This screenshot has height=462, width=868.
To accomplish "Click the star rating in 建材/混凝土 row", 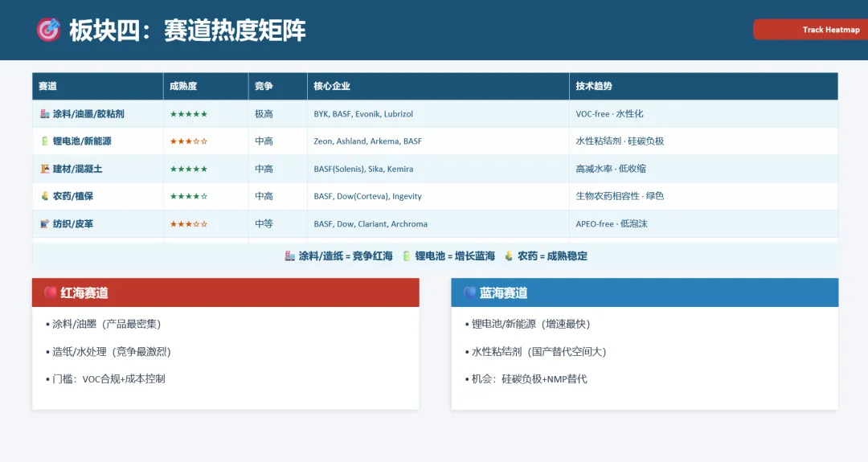I will click(x=189, y=169).
